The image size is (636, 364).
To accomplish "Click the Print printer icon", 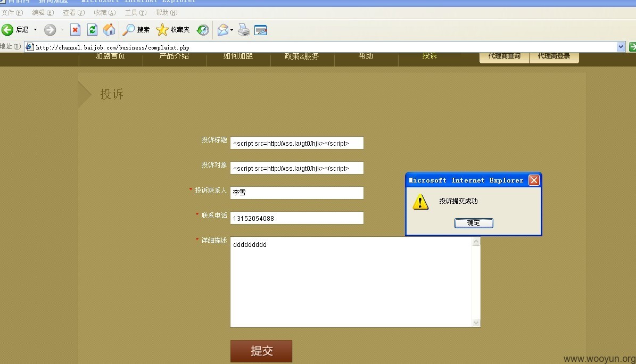I will pyautogui.click(x=244, y=30).
